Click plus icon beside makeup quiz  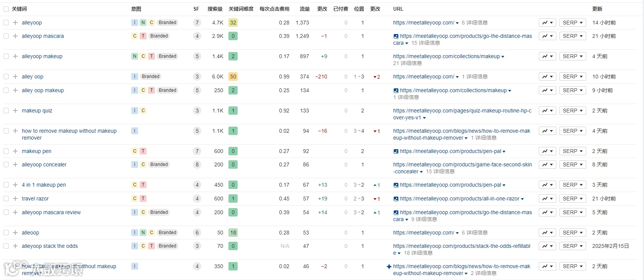15,111
